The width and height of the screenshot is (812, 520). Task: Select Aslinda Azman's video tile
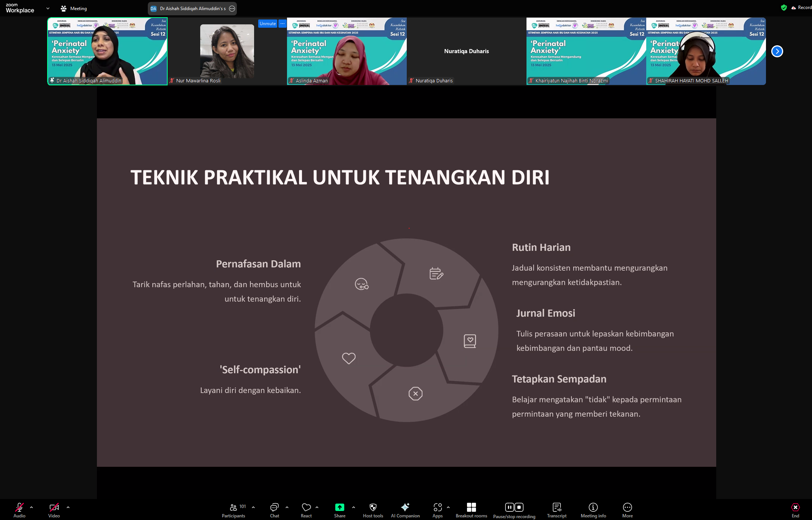pyautogui.click(x=347, y=51)
